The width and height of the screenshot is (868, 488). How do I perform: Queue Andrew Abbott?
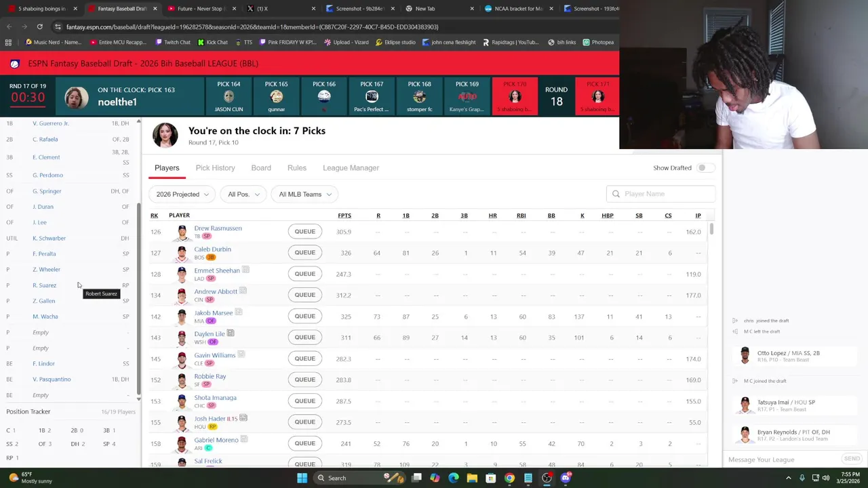tap(304, 295)
